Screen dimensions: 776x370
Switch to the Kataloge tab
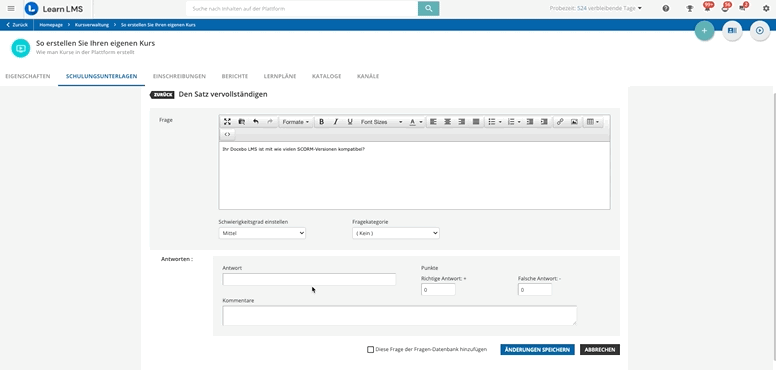pyautogui.click(x=327, y=76)
